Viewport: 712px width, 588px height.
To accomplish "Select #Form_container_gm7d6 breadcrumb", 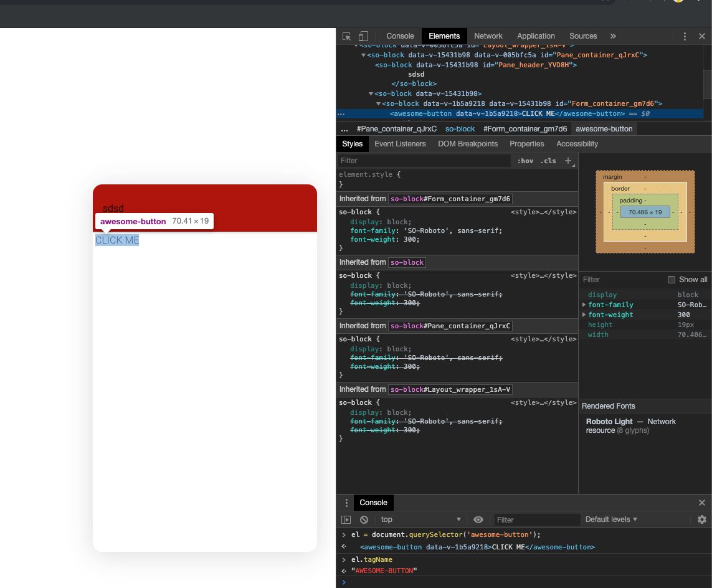I will click(x=525, y=130).
